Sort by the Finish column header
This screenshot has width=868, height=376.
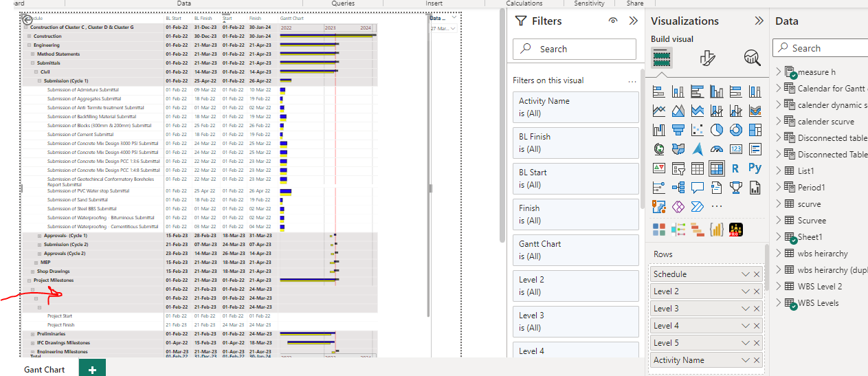[255, 19]
